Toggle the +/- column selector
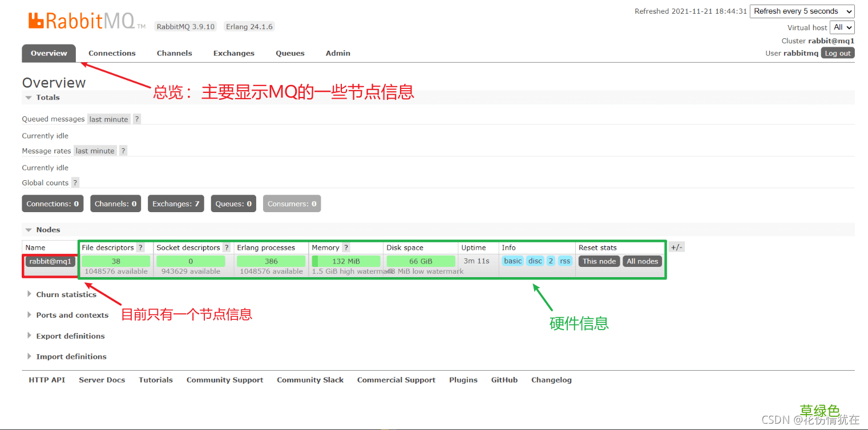The image size is (868, 430). click(676, 247)
